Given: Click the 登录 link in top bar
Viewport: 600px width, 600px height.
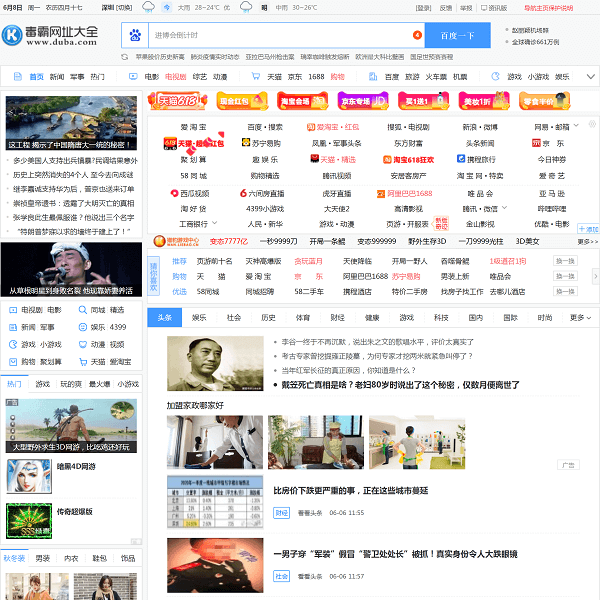Looking at the screenshot, I should [423, 8].
